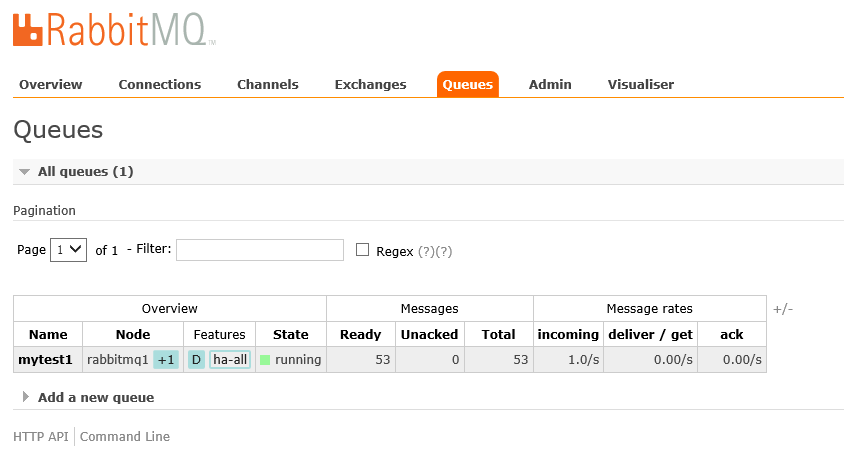Switch to the Channels tab
Screen dimensions: 844x458
pyautogui.click(x=268, y=84)
